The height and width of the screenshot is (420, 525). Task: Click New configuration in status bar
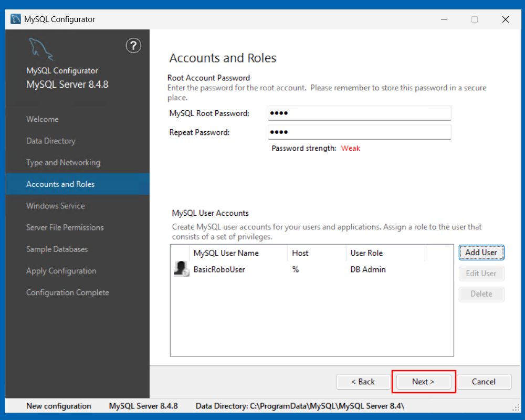pyautogui.click(x=59, y=406)
